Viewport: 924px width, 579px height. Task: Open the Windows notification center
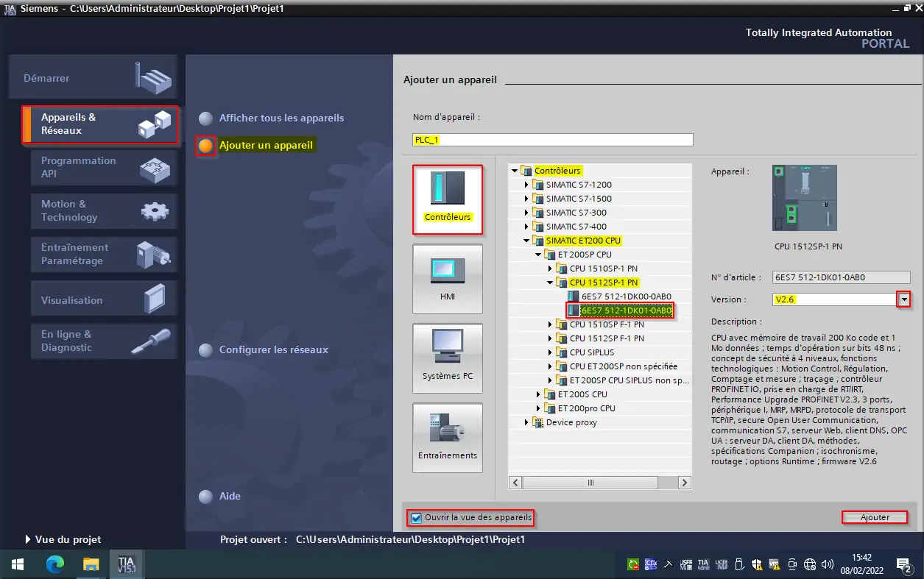coord(905,564)
